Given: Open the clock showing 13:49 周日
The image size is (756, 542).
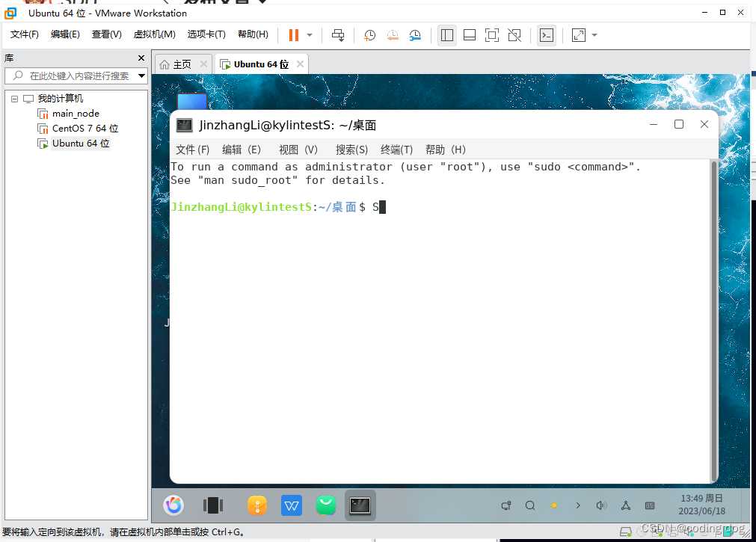Looking at the screenshot, I should pyautogui.click(x=701, y=505).
